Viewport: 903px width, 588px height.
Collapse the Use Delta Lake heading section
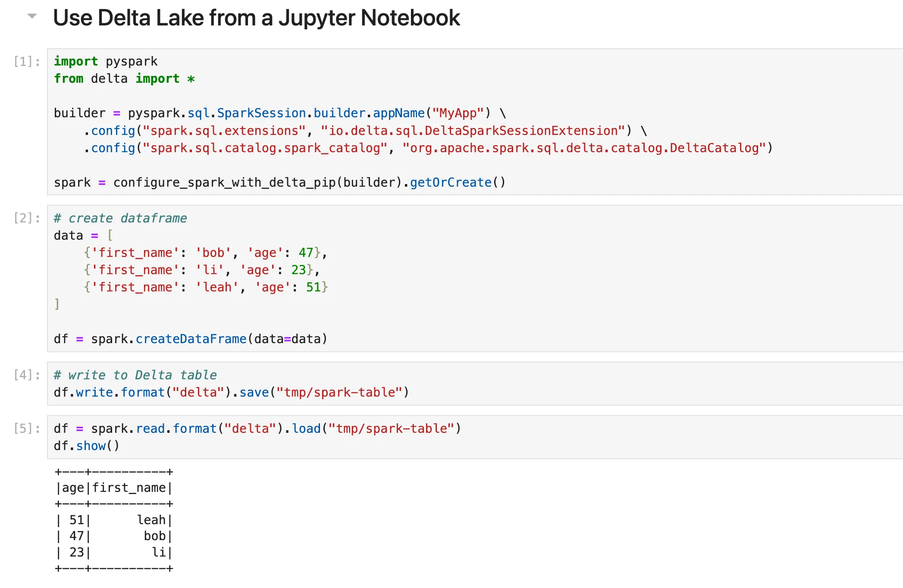32,16
